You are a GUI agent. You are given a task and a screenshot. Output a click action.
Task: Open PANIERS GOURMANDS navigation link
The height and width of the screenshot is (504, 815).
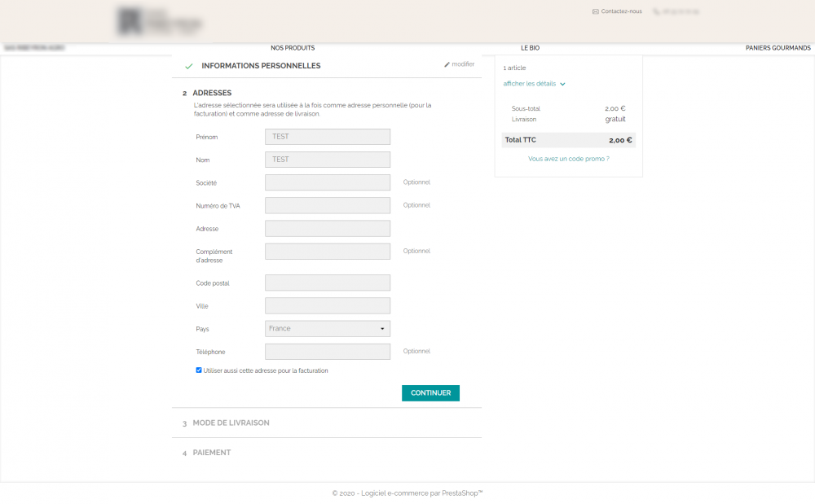778,47
